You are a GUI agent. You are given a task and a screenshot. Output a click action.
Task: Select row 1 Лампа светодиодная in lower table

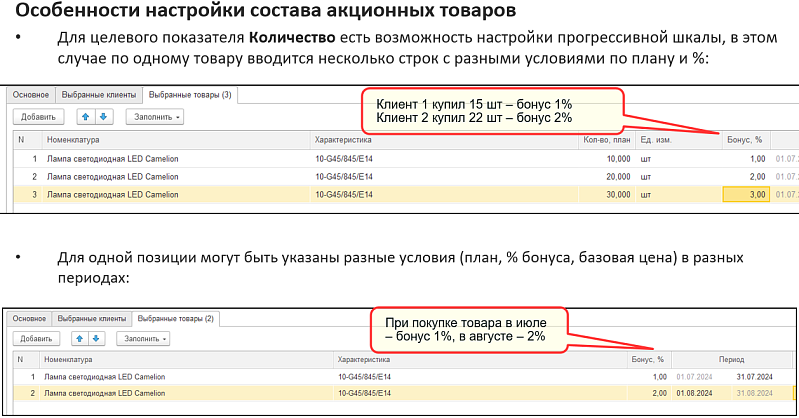coord(104,377)
